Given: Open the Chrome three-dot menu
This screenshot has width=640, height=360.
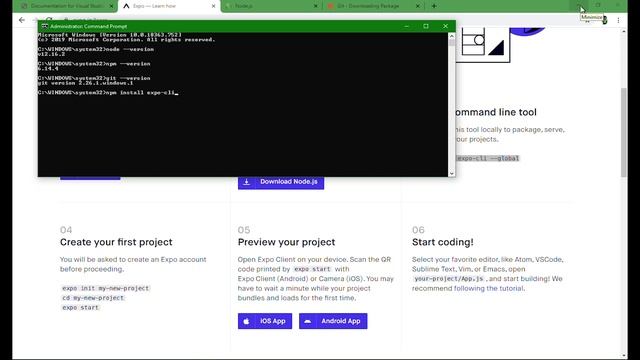Looking at the screenshot, I should pyautogui.click(x=618, y=20).
